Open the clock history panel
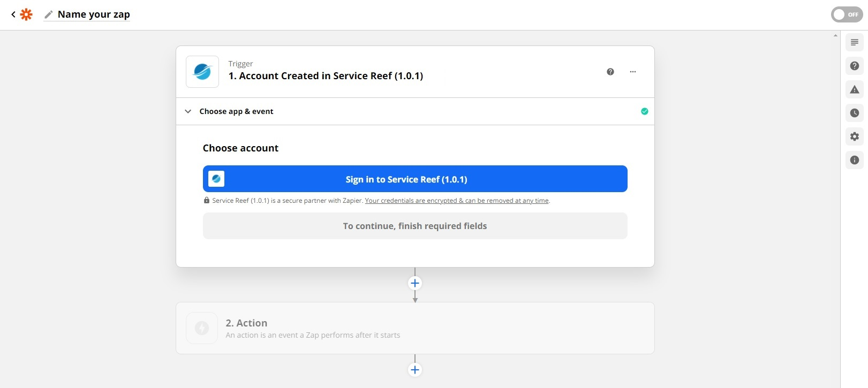This screenshot has width=868, height=388. [x=855, y=113]
